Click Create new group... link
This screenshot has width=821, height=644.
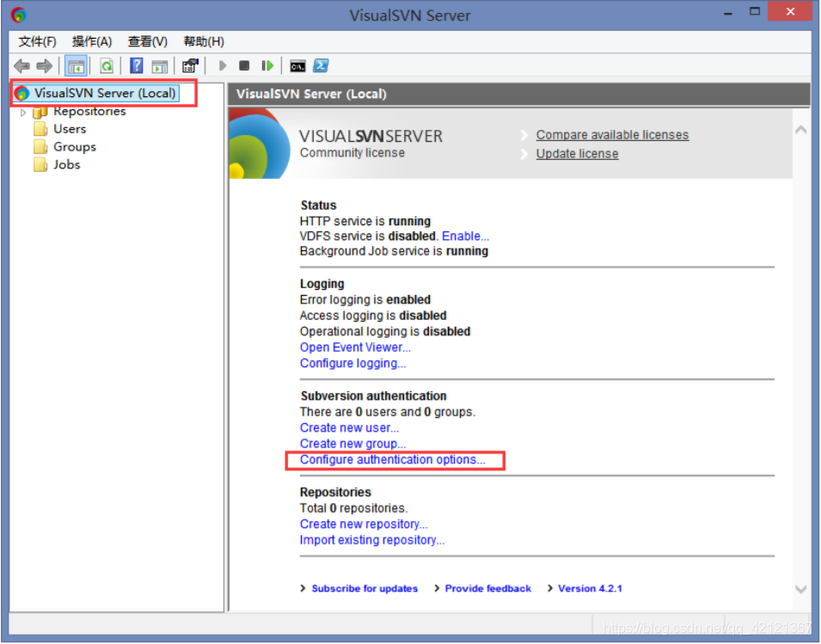click(x=352, y=444)
